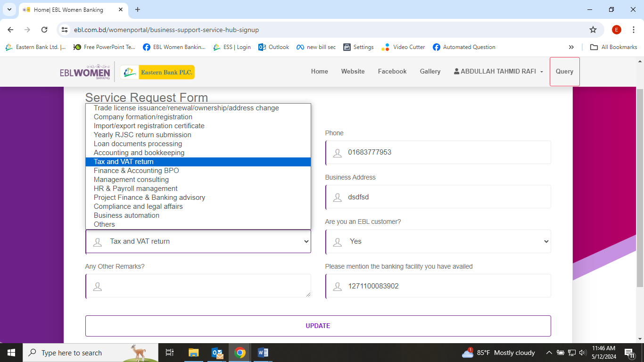
Task: Reload the current page
Action: tap(44, 30)
